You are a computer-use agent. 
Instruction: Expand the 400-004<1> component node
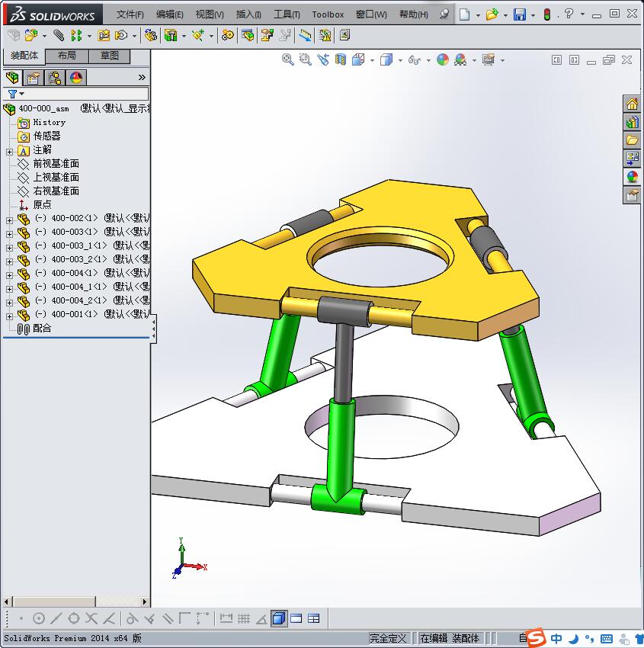point(9,275)
